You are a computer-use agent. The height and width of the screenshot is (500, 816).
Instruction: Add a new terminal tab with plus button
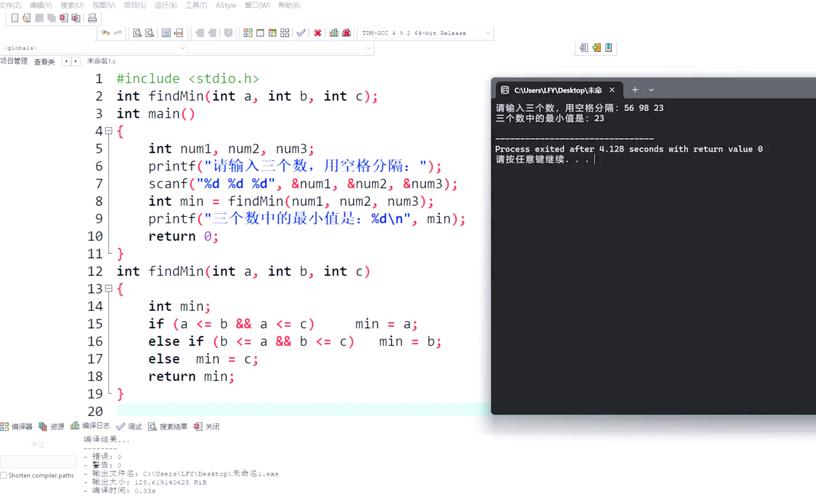pos(635,90)
